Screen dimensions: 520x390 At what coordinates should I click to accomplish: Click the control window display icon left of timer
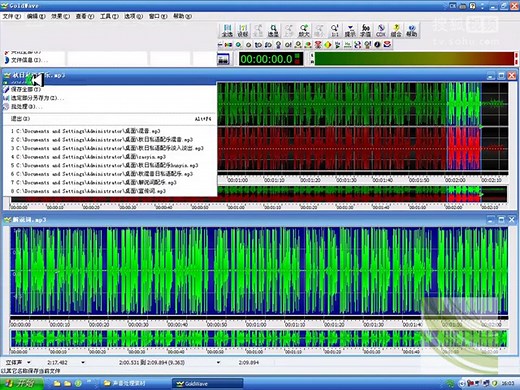pos(223,59)
